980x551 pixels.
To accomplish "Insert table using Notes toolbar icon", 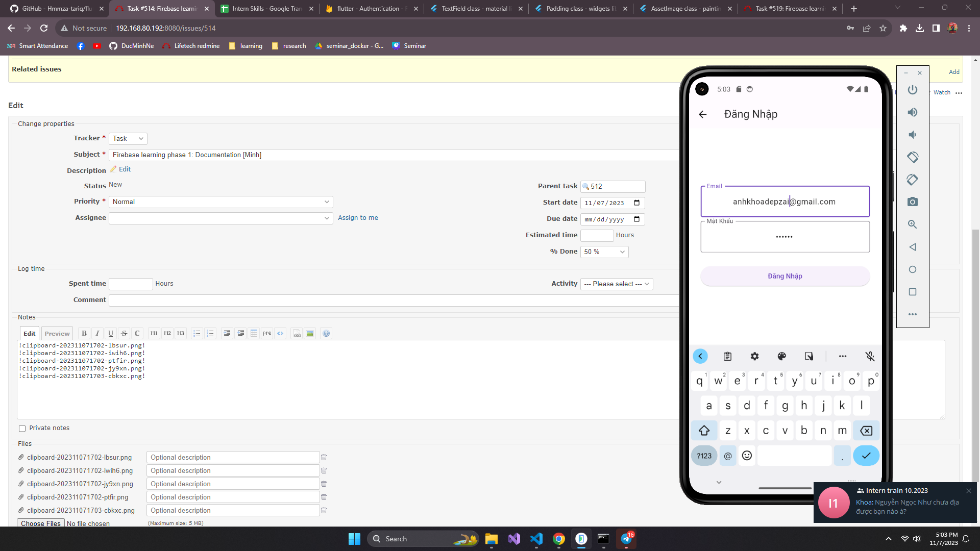I will pos(254,333).
